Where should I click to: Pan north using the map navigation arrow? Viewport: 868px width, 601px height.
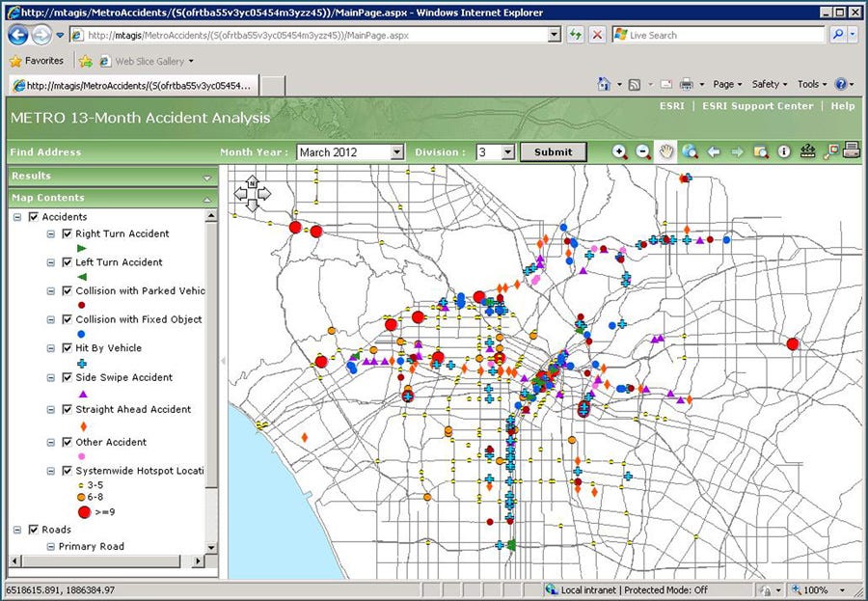(x=252, y=181)
